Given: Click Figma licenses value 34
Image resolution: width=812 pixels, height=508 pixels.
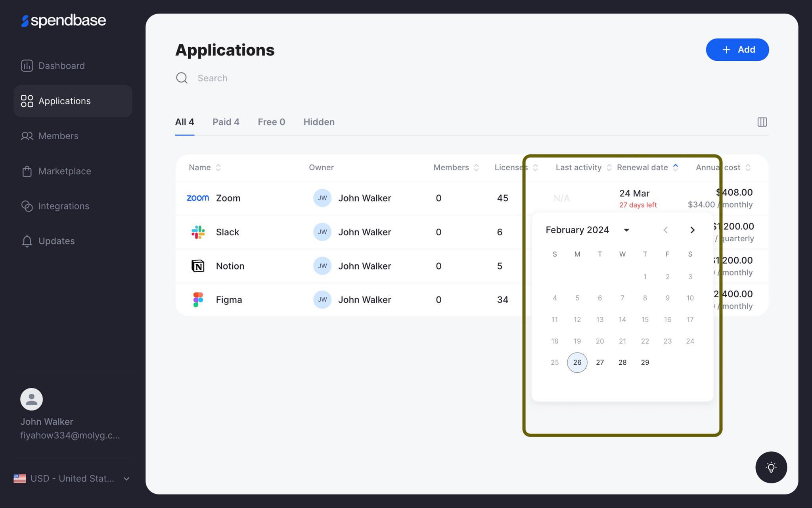Looking at the screenshot, I should (x=503, y=300).
